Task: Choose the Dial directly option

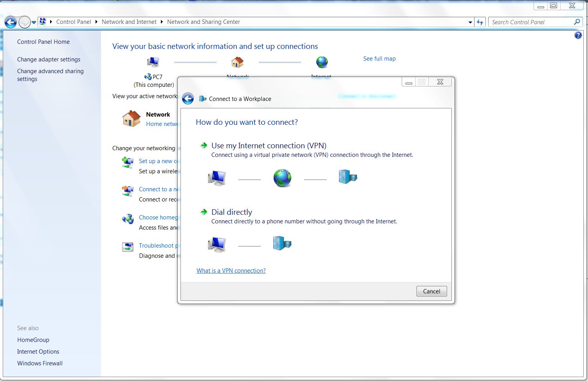Action: pyautogui.click(x=231, y=212)
